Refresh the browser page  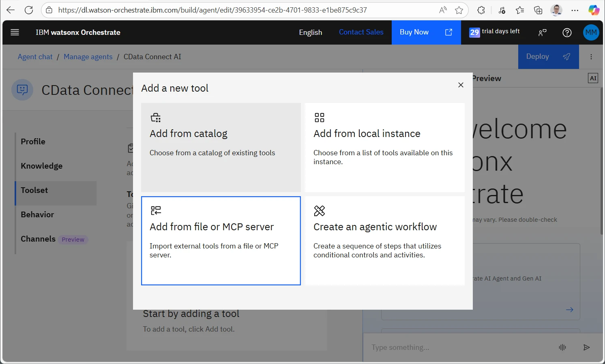[29, 10]
